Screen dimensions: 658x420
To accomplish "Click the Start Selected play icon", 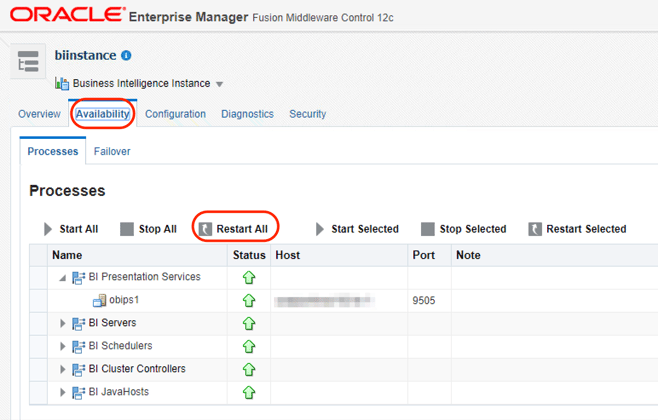I will pyautogui.click(x=320, y=229).
